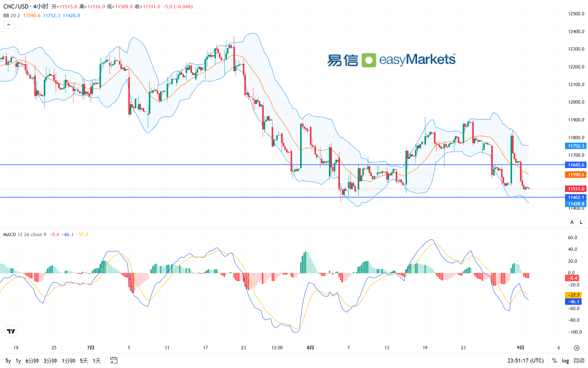Click the BB upper value 11752.3
This screenshot has width=588, height=368.
(51, 16)
